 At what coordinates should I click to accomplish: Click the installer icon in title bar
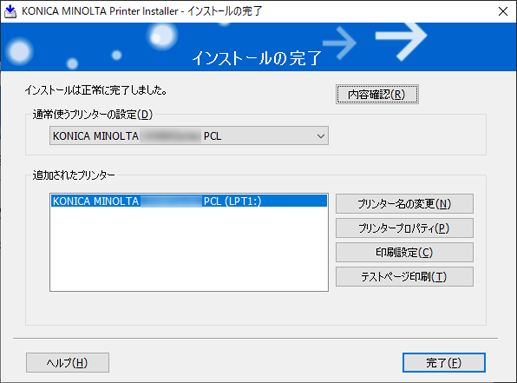click(10, 12)
